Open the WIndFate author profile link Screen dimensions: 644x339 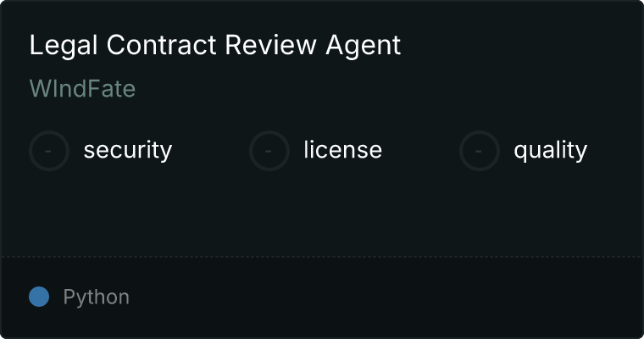(82, 88)
